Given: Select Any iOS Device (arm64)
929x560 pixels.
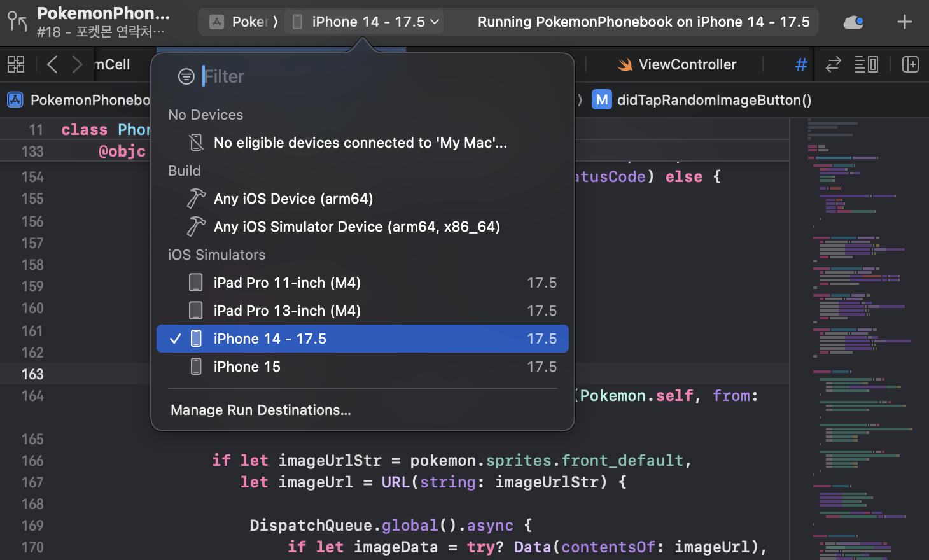Looking at the screenshot, I should (x=363, y=199).
